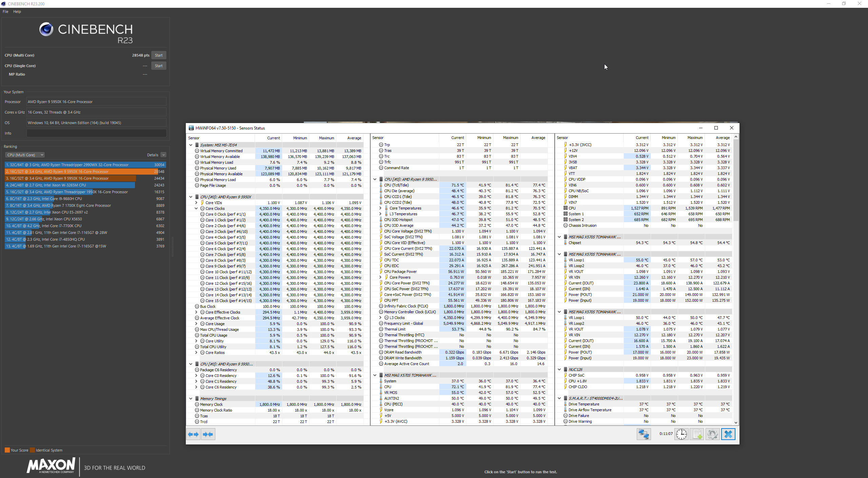868x478 pixels.
Task: Open the HWiNFO sensor settings gear icon
Action: click(712, 434)
